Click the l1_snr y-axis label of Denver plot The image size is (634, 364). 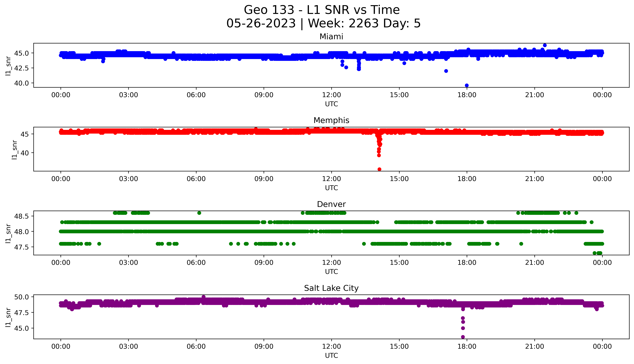pyautogui.click(x=8, y=234)
